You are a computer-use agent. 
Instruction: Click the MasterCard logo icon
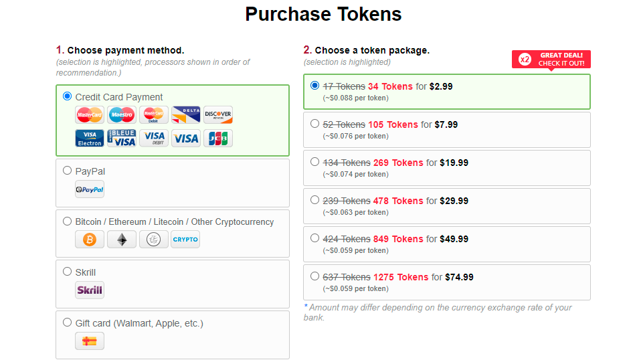pyautogui.click(x=90, y=115)
